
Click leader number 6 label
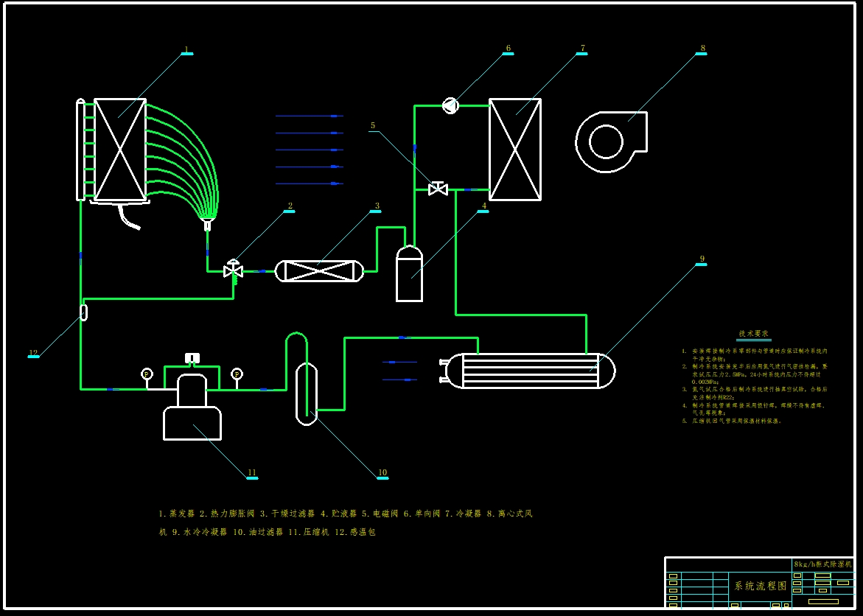click(x=508, y=49)
